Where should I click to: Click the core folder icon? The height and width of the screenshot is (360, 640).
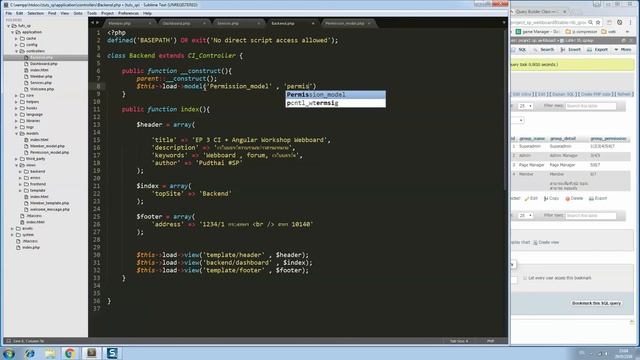[x=22, y=96]
